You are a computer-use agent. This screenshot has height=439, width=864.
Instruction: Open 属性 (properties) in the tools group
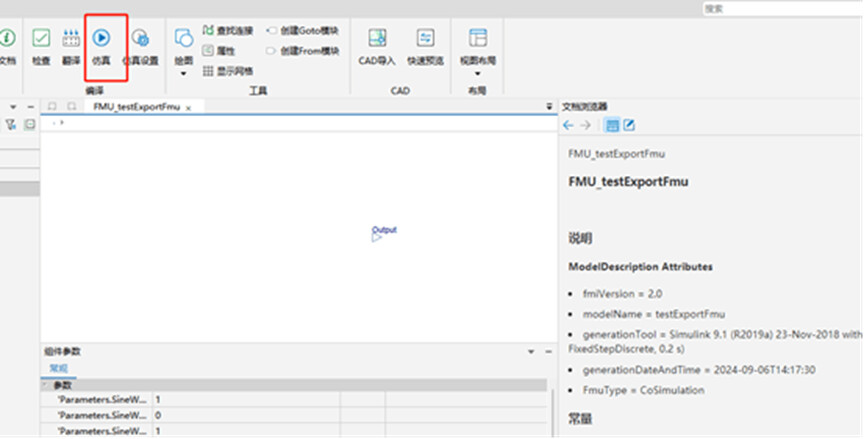click(219, 51)
